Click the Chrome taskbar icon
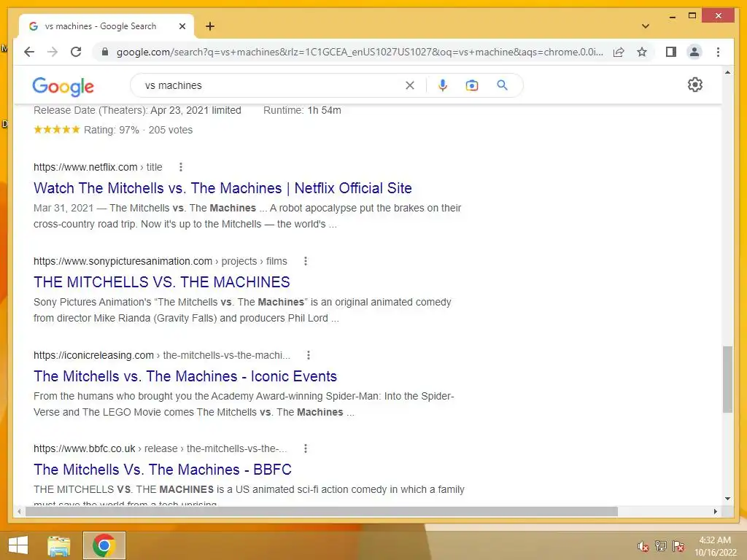Viewport: 747px width, 560px height. [x=104, y=545]
